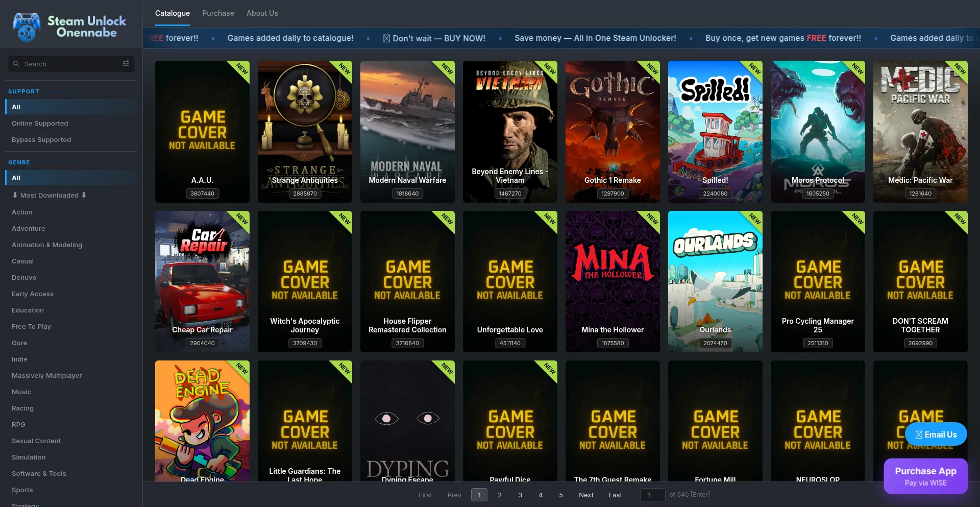Open Strange Antiquities game cover
The height and width of the screenshot is (507, 980).
coord(305,132)
